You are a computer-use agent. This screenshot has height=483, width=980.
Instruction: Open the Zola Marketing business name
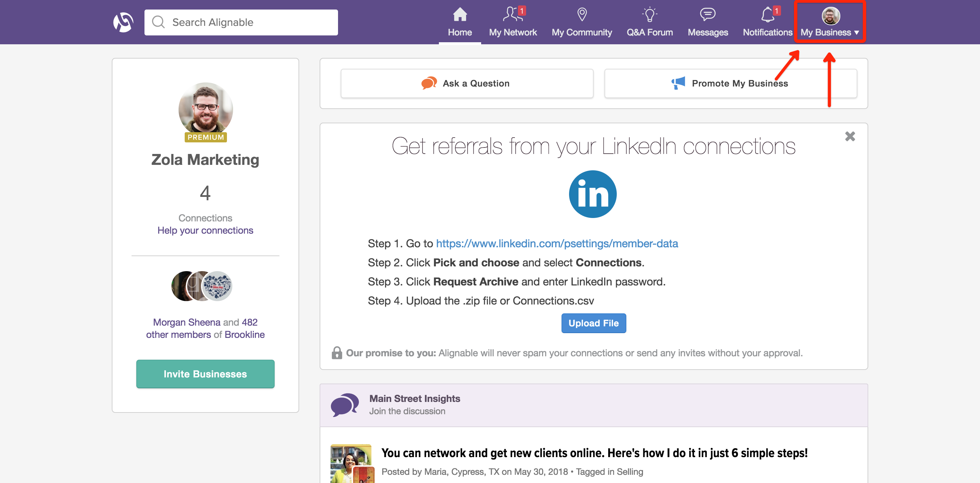(x=205, y=160)
